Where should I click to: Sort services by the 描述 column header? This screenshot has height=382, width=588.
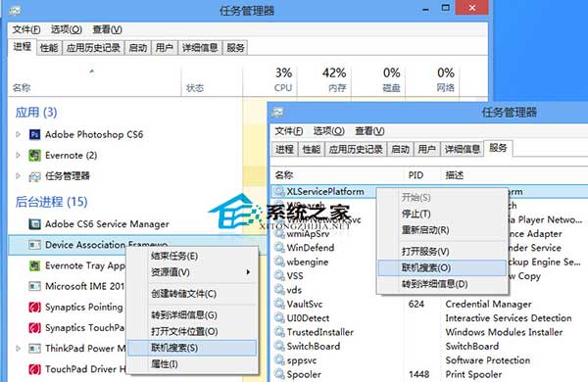(455, 175)
